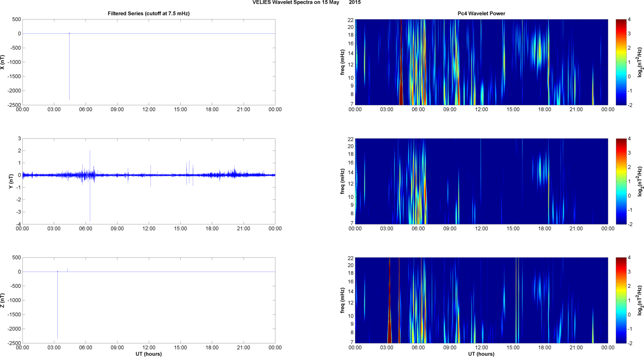The height and width of the screenshot is (357, 644).
Task: Click the 'X (nT)' axis label
Action: click(x=3, y=62)
